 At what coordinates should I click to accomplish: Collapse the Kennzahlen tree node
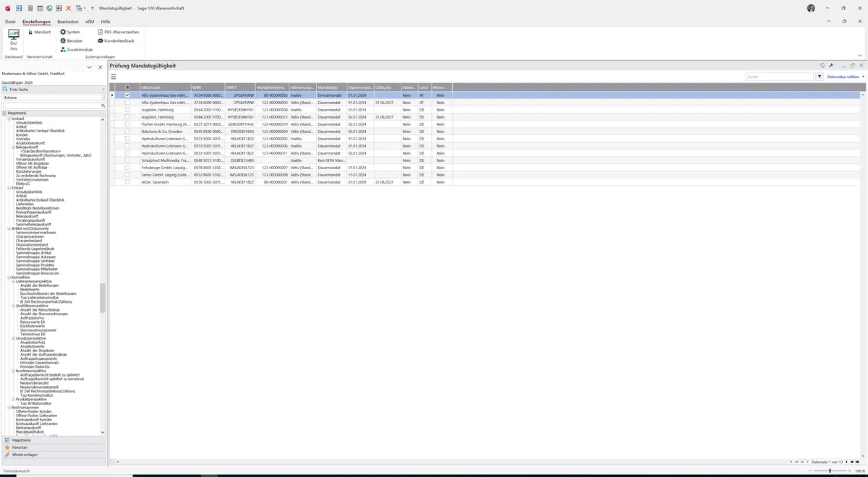(9, 277)
